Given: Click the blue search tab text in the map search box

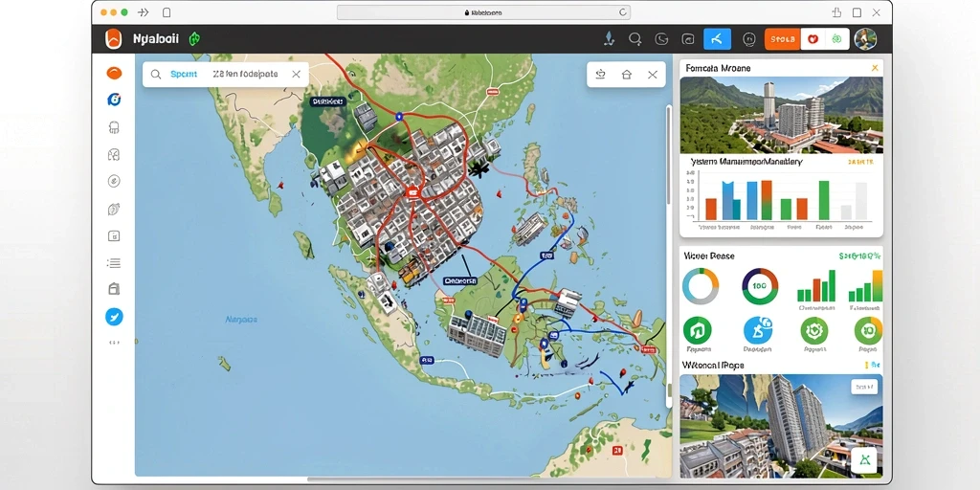Looking at the screenshot, I should coord(184,75).
